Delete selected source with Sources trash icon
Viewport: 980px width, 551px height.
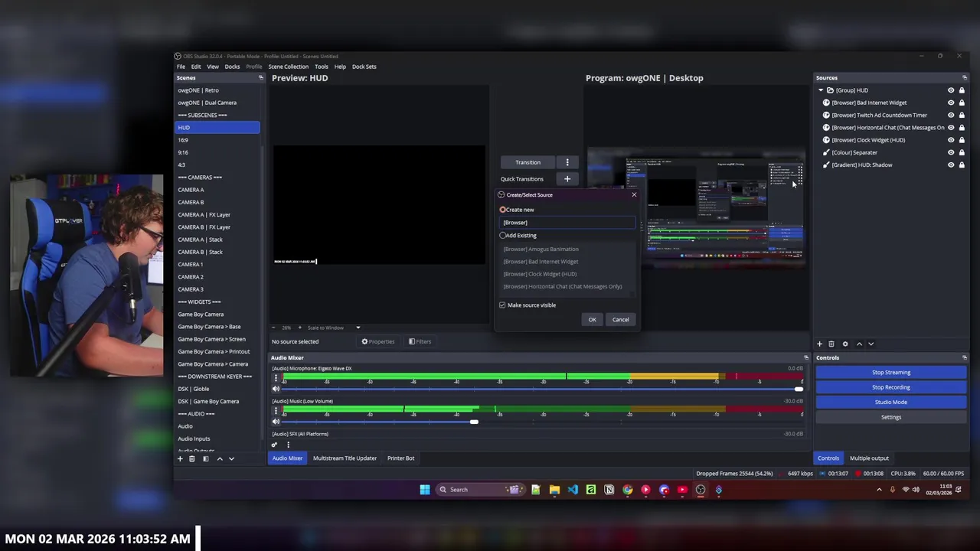coord(831,344)
